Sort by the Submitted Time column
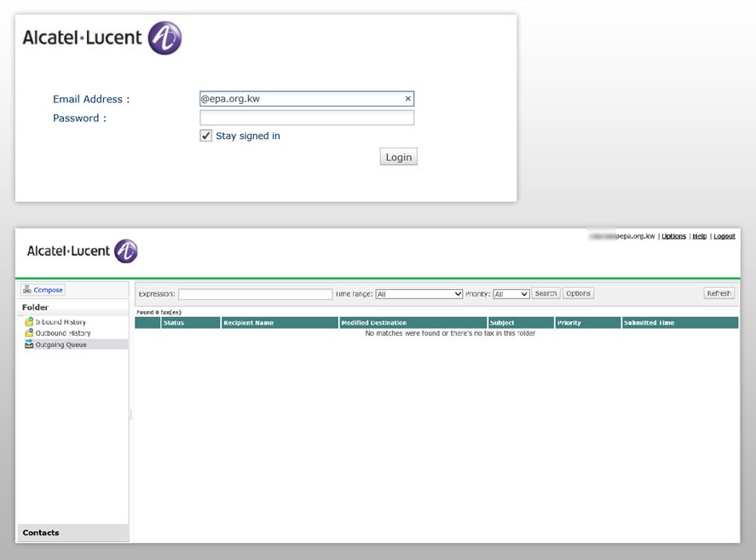This screenshot has height=560, width=756. tap(680, 323)
